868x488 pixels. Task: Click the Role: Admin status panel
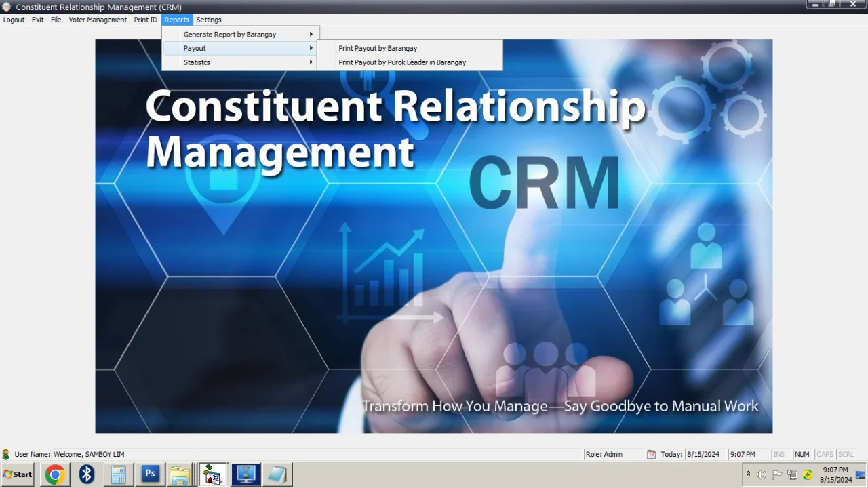(613, 454)
